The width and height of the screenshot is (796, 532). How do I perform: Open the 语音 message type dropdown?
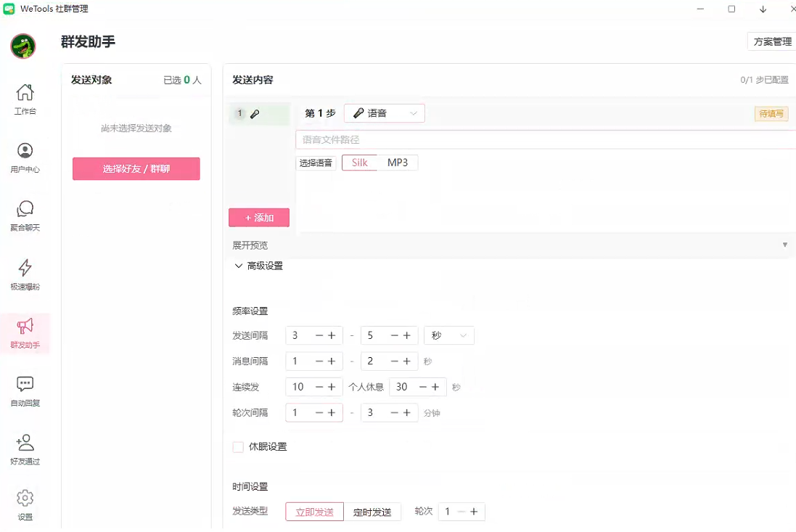pyautogui.click(x=384, y=113)
